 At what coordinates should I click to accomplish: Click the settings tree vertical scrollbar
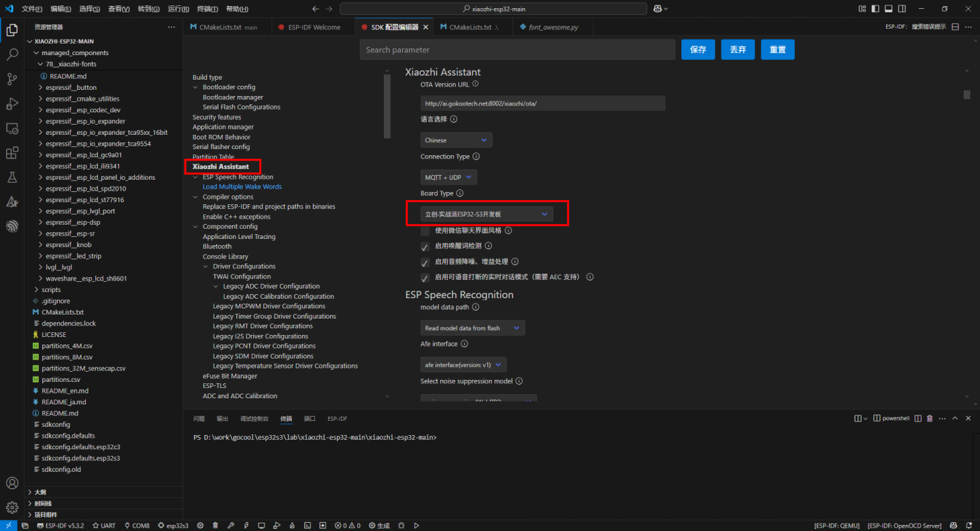click(x=387, y=107)
